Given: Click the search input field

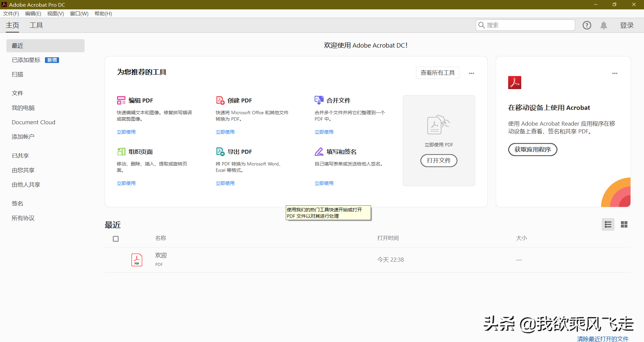Looking at the screenshot, I should coord(525,25).
